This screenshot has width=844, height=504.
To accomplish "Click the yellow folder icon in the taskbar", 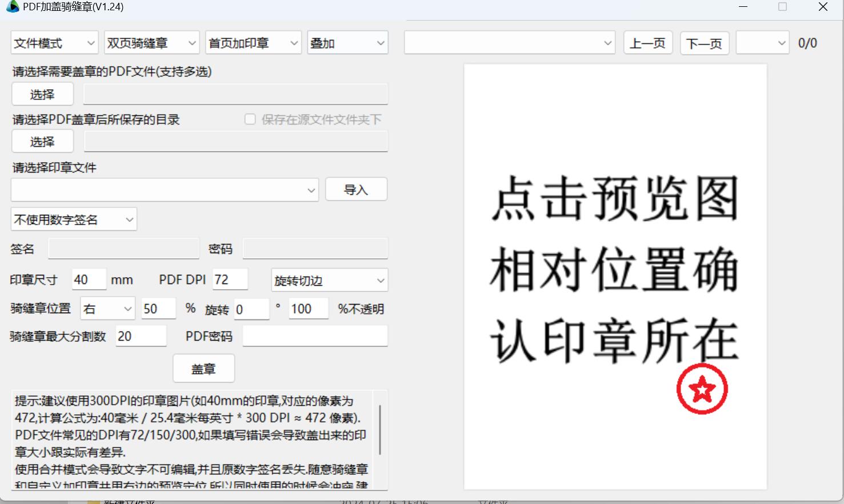I will click(93, 501).
